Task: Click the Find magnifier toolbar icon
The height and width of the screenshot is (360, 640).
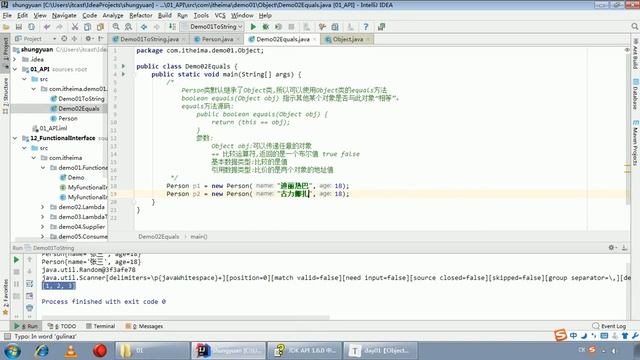Action: coord(116,27)
